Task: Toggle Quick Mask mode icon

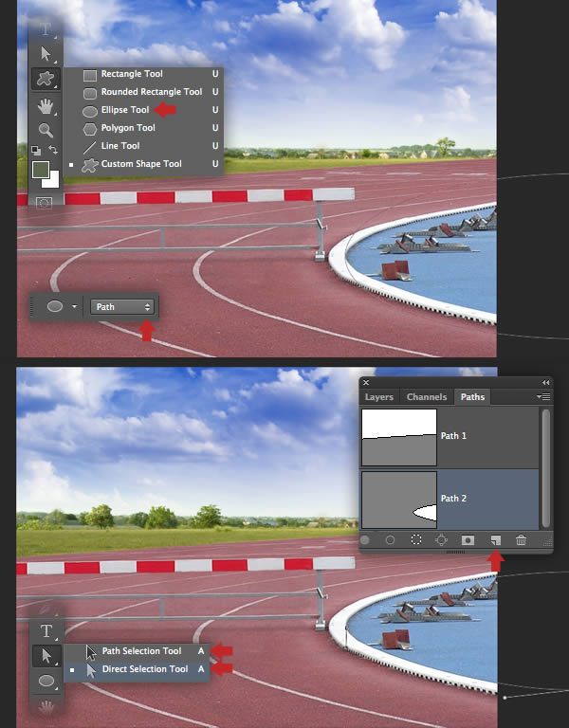Action: pyautogui.click(x=45, y=203)
